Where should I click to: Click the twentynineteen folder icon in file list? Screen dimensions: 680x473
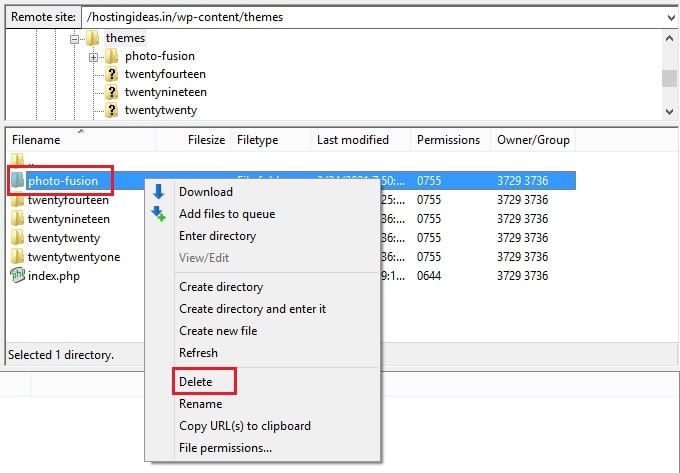pyautogui.click(x=17, y=219)
